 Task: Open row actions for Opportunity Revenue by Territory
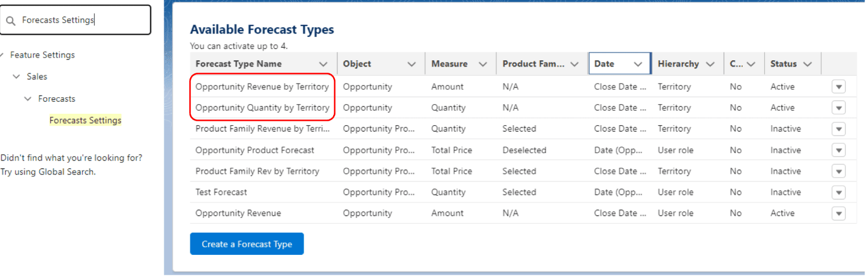click(838, 87)
